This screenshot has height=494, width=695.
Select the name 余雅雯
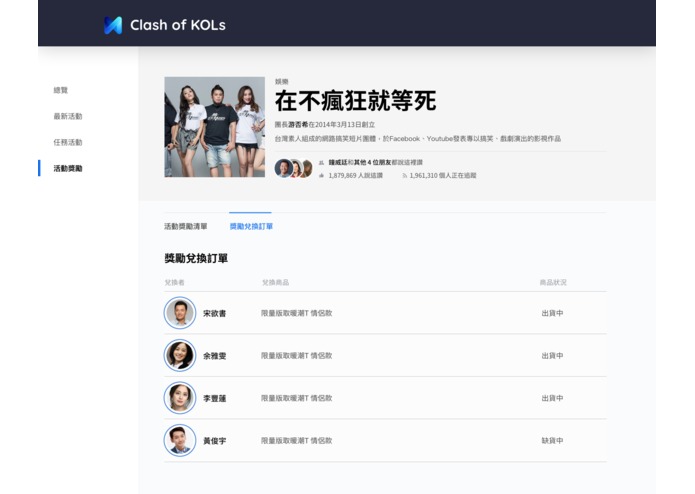point(215,356)
